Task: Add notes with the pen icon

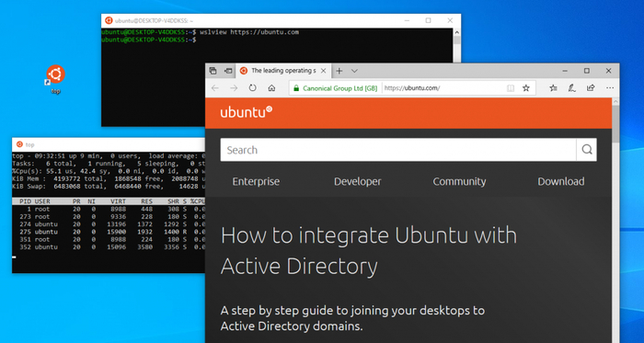Action: click(x=571, y=87)
